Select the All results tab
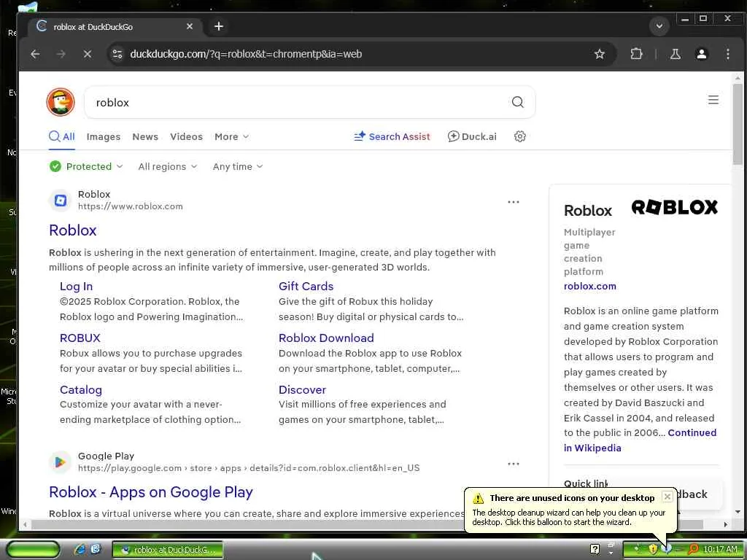The width and height of the screenshot is (747, 560). [62, 136]
